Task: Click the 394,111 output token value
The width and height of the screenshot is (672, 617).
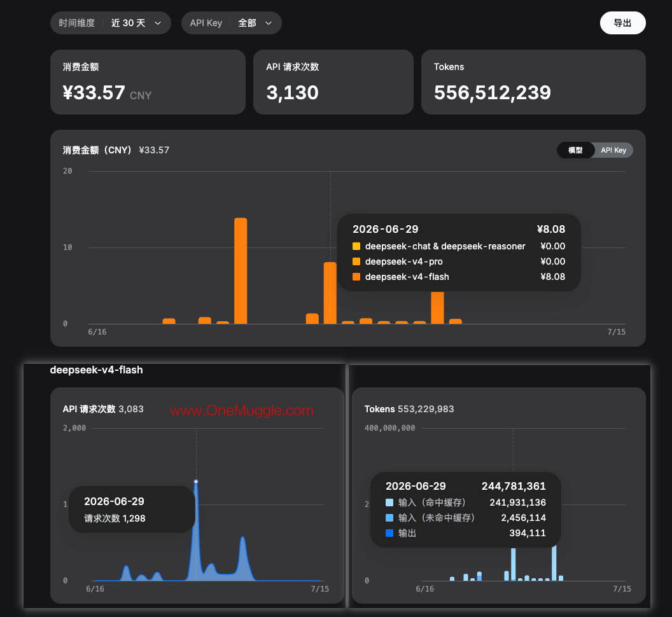Action: tap(528, 533)
